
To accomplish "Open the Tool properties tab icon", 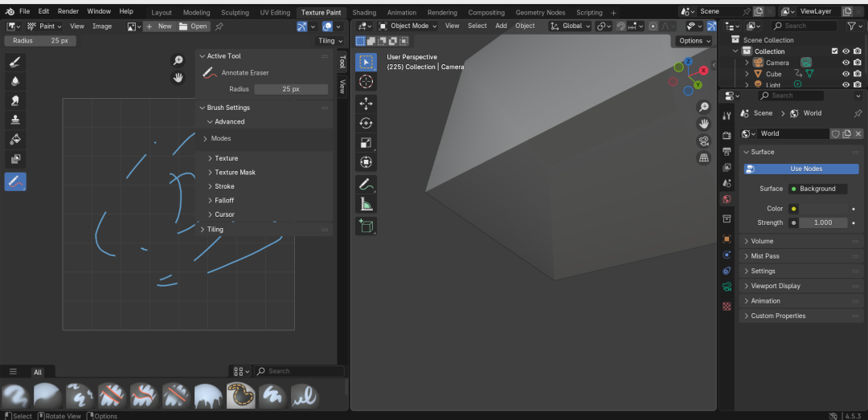I will coord(727,116).
